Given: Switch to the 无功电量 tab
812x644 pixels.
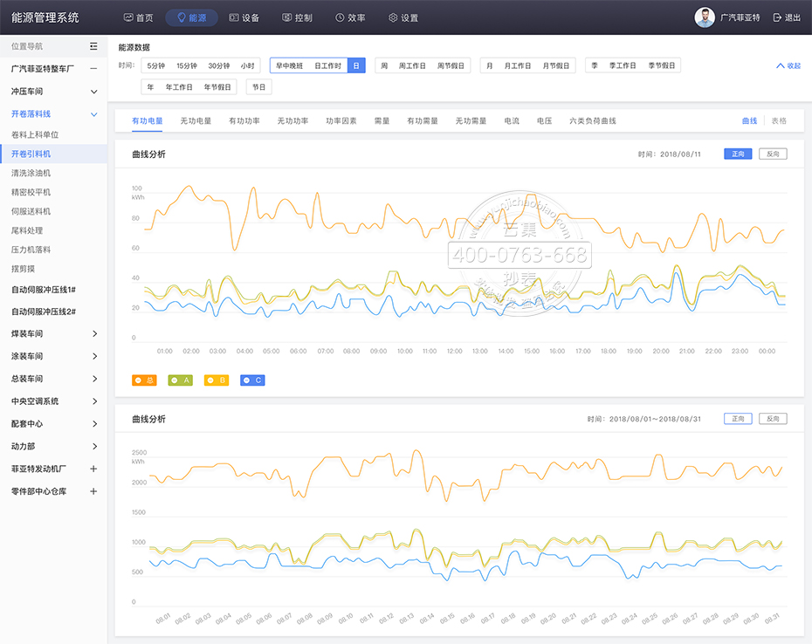Looking at the screenshot, I should coord(196,121).
